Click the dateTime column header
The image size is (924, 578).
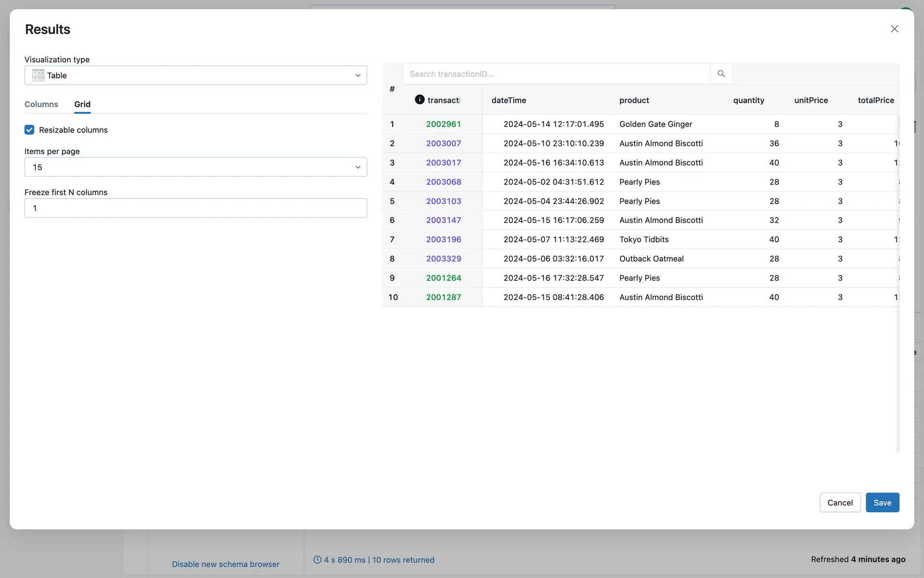click(x=509, y=100)
